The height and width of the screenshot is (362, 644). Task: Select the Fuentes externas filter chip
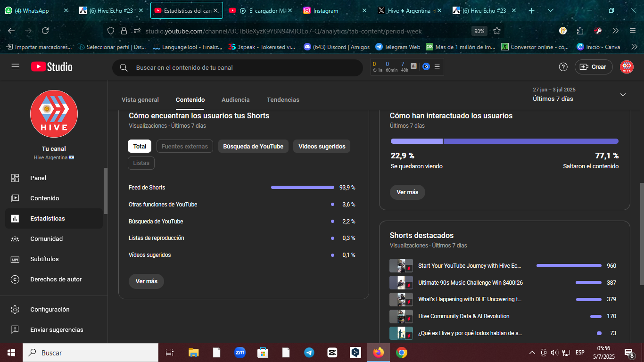tap(185, 146)
